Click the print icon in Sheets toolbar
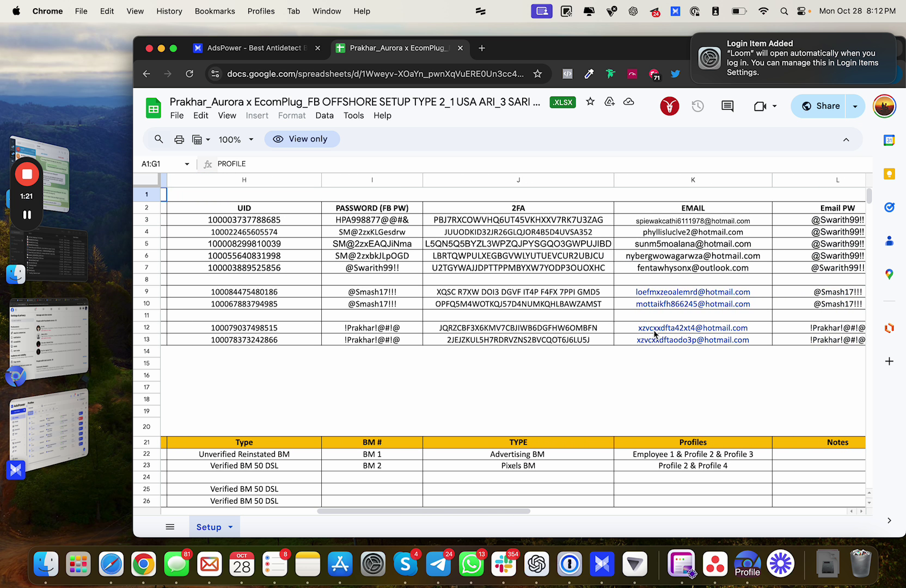This screenshot has height=588, width=906. pos(179,139)
